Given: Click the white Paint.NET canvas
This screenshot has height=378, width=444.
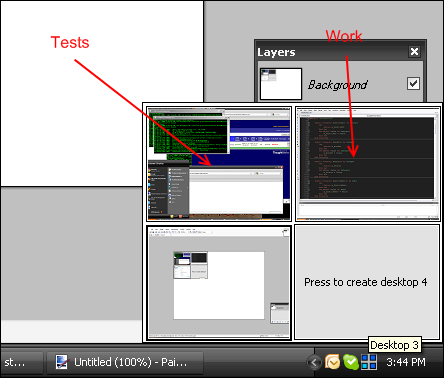Looking at the screenshot, I should click(x=102, y=93).
